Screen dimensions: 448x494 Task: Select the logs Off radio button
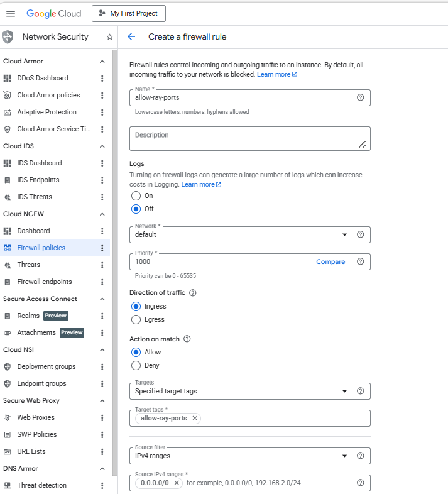136,209
